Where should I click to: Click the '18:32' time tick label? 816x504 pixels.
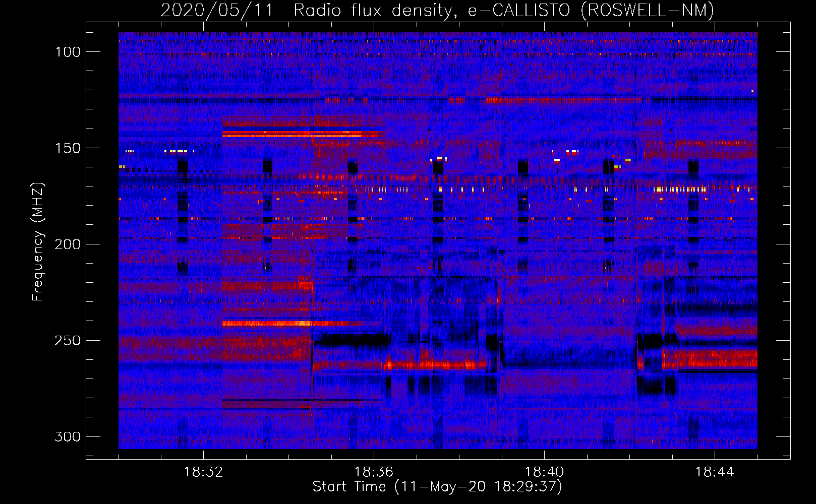point(203,472)
